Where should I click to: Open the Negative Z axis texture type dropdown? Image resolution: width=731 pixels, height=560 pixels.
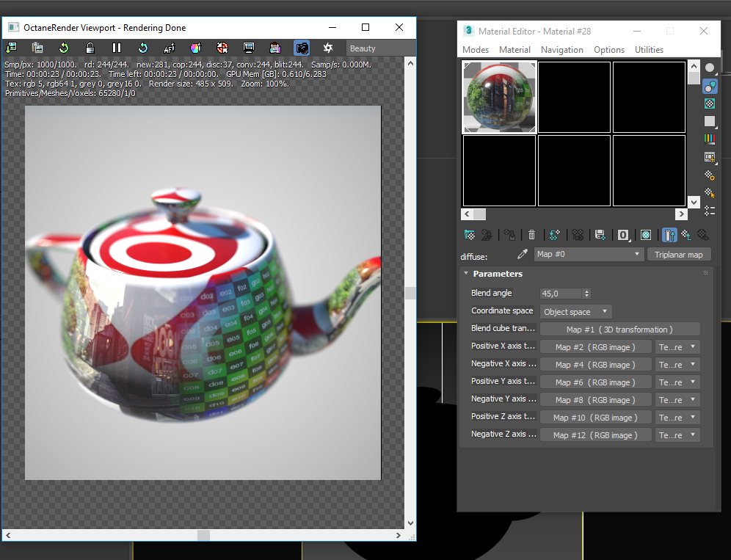tap(677, 435)
